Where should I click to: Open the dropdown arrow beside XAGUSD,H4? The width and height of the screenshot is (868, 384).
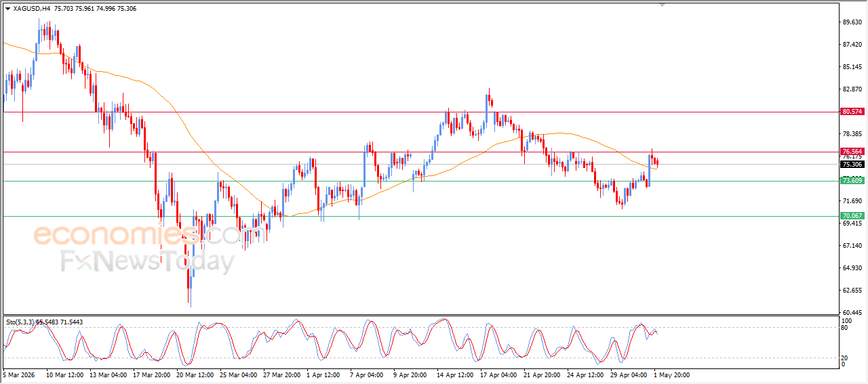coord(7,9)
